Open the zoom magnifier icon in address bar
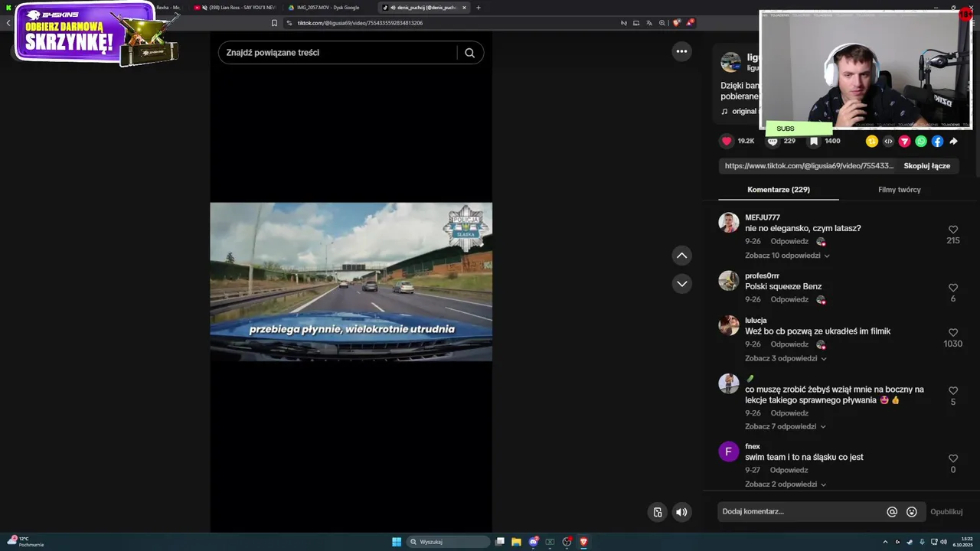980x551 pixels. [662, 23]
